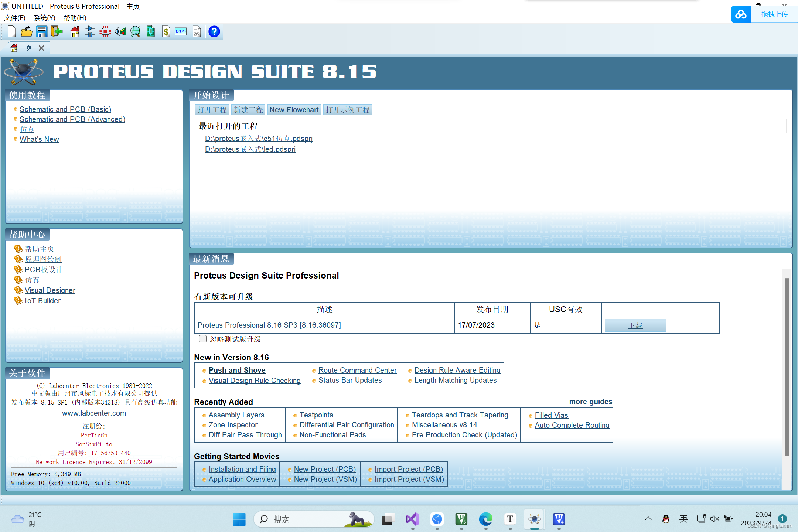
Task: Click the news panel vertical scrollbar
Action: pos(787,366)
